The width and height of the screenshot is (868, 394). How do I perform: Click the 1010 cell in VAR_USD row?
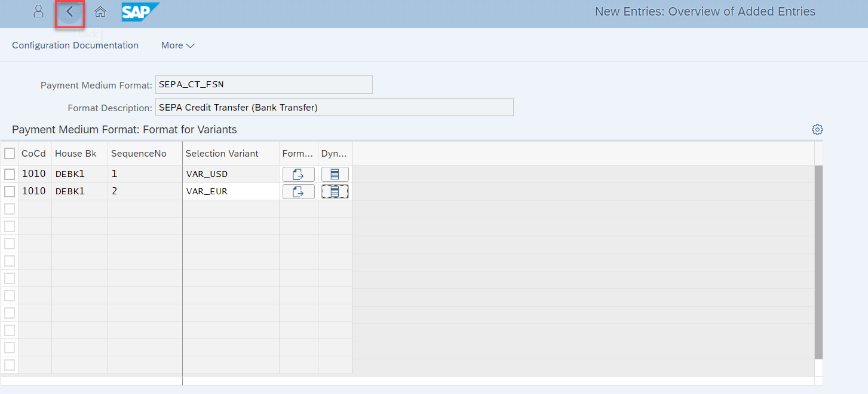(35, 174)
